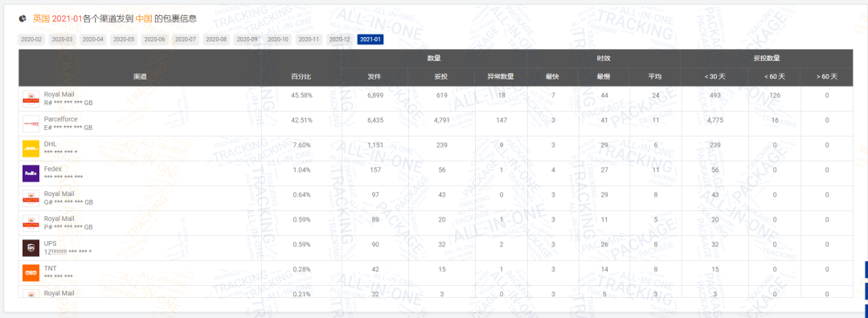Image resolution: width=868 pixels, height=318 pixels.
Task: Click the 147 abnormal count cell
Action: [501, 120]
